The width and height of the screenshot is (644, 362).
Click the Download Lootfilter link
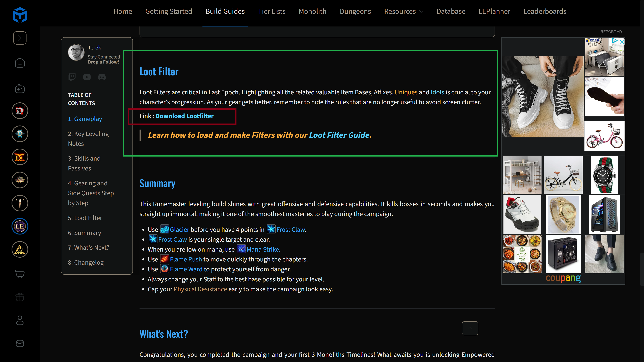click(x=184, y=116)
